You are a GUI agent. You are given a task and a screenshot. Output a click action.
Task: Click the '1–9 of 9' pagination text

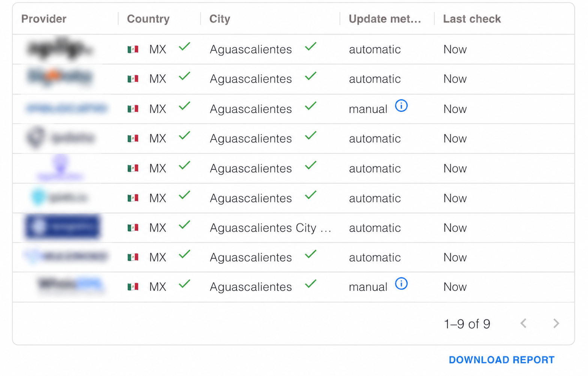467,324
